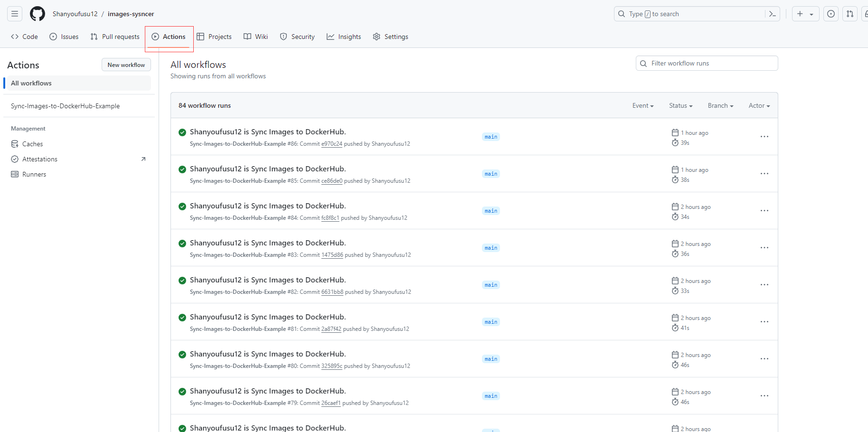Screen dimensions: 868x432
Task: Click the green success icon of run #86
Action: coord(182,132)
